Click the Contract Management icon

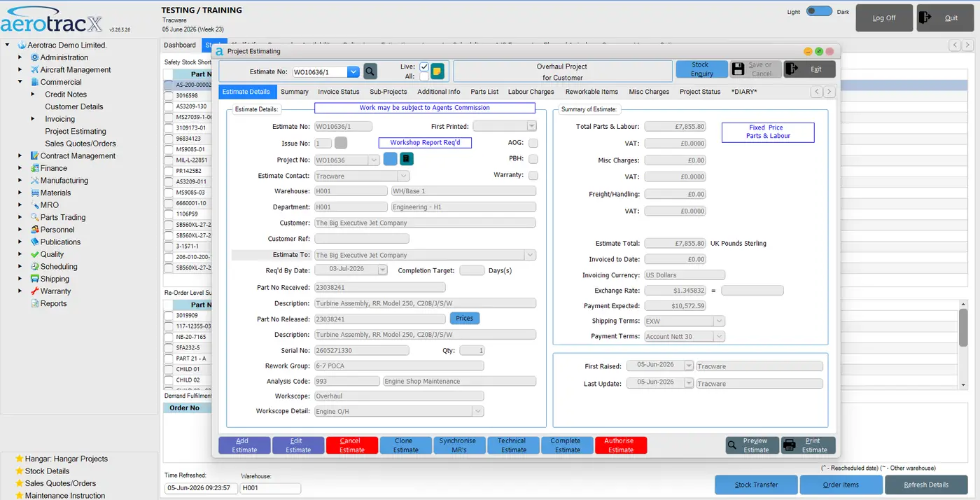pos(34,156)
